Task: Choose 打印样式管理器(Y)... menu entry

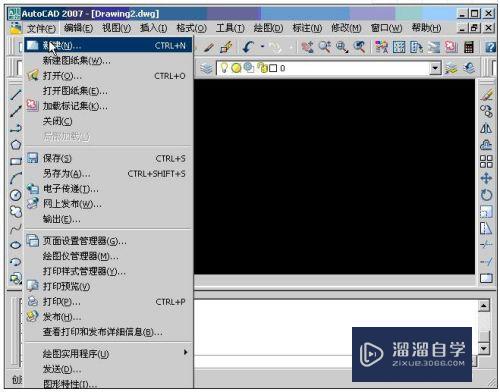Action: pyautogui.click(x=108, y=271)
